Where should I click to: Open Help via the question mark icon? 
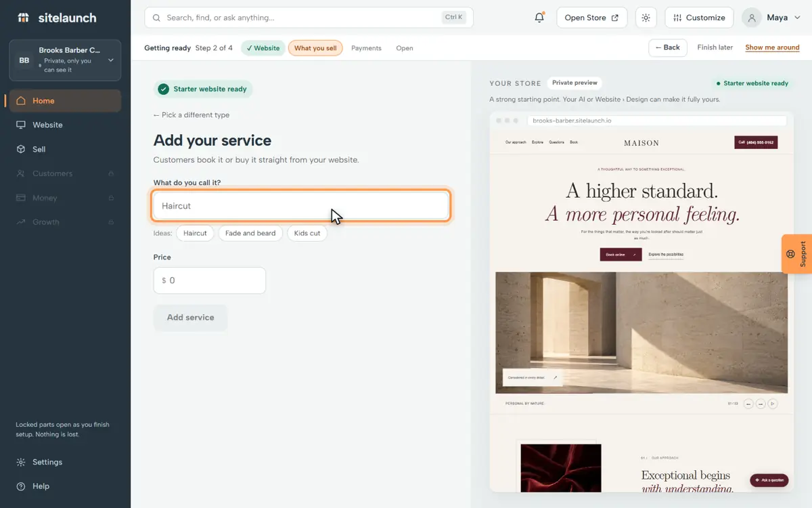[x=21, y=486]
